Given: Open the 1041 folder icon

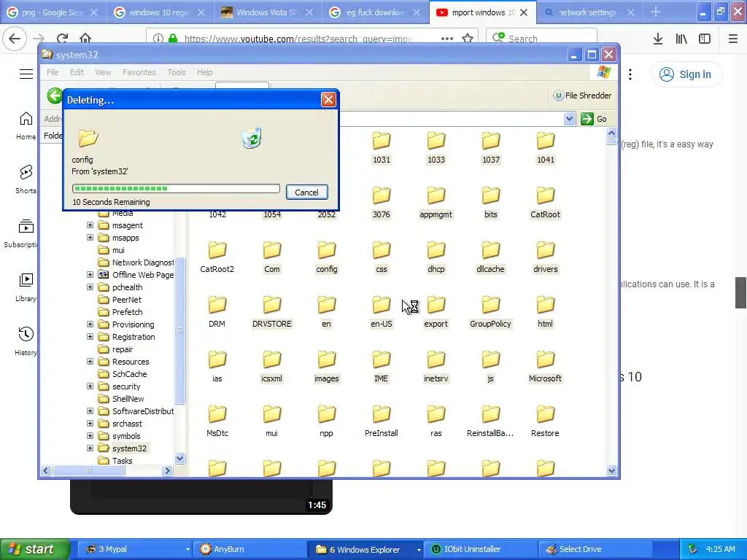Looking at the screenshot, I should coord(546,141).
